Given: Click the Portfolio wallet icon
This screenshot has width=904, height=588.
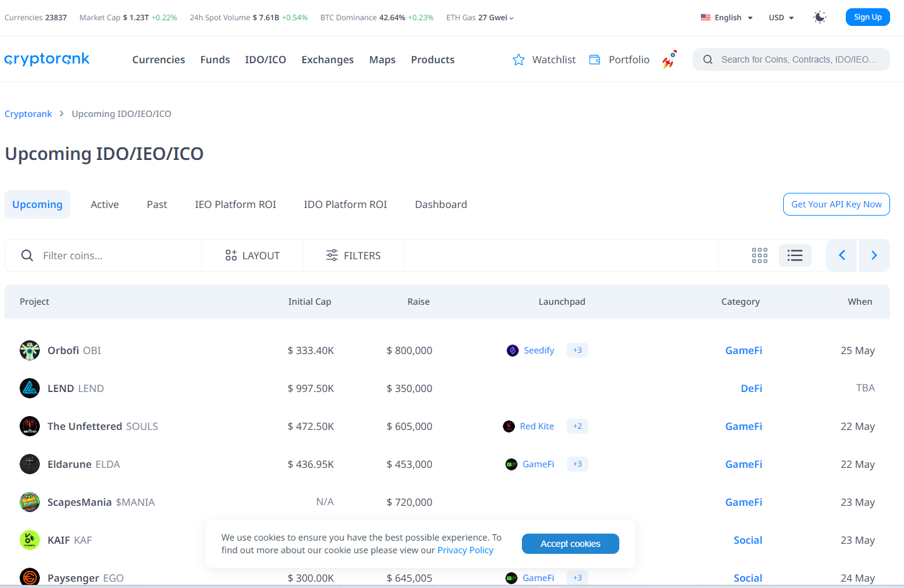Looking at the screenshot, I should (595, 59).
